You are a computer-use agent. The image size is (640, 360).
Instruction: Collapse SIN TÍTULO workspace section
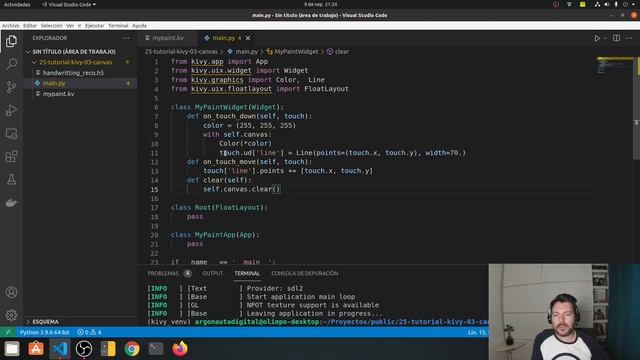73,52
